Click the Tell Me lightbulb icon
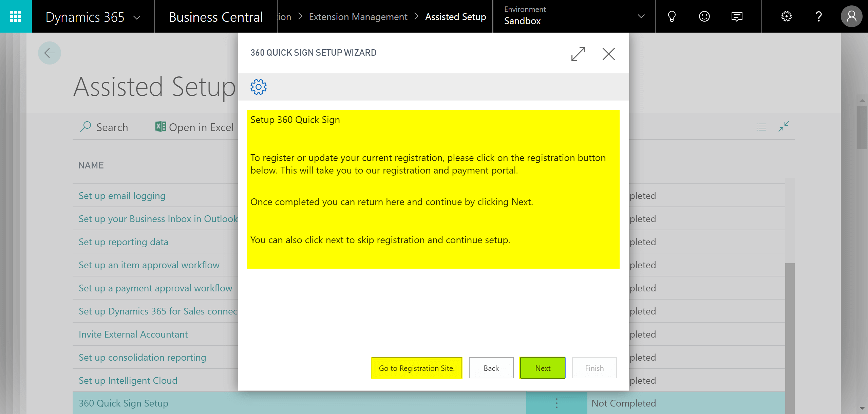 [x=672, y=16]
